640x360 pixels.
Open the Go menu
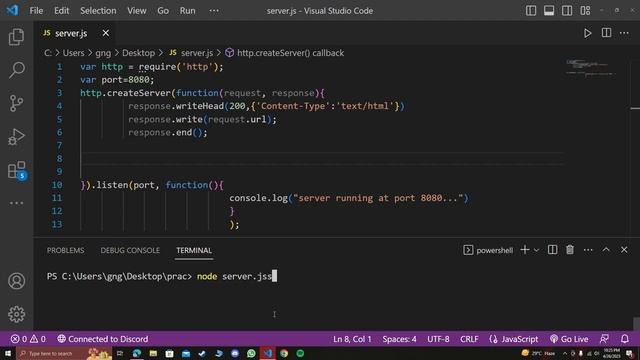coord(163,11)
